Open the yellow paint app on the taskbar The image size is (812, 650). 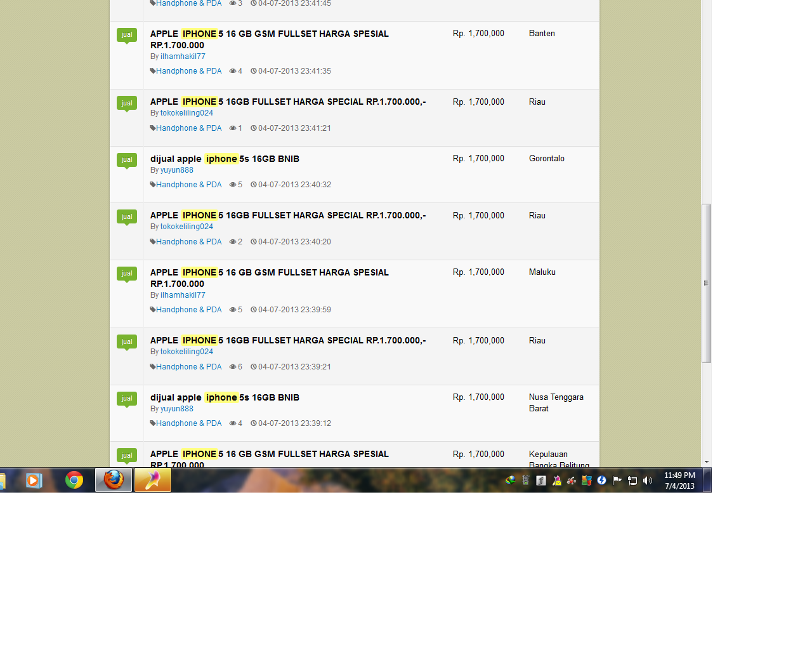coord(153,480)
